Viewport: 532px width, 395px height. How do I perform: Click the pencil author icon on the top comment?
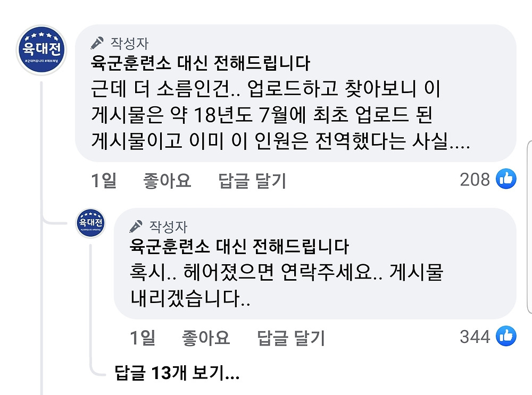click(97, 43)
